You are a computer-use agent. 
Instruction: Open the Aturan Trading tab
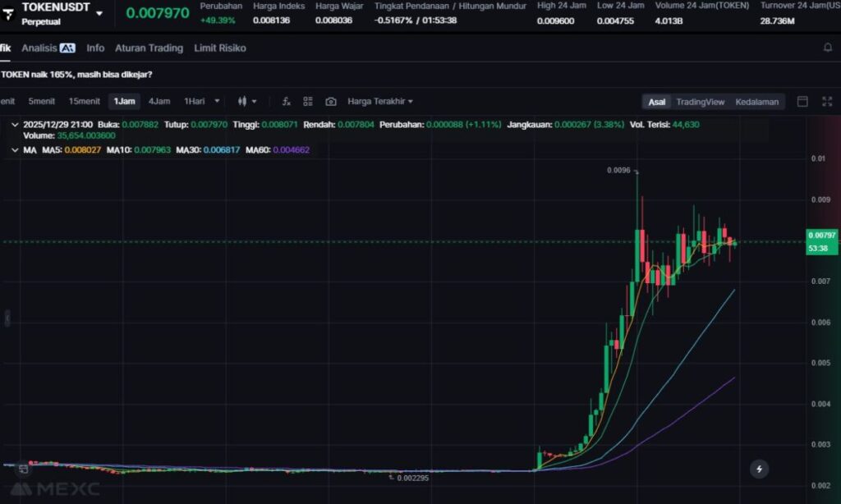149,48
